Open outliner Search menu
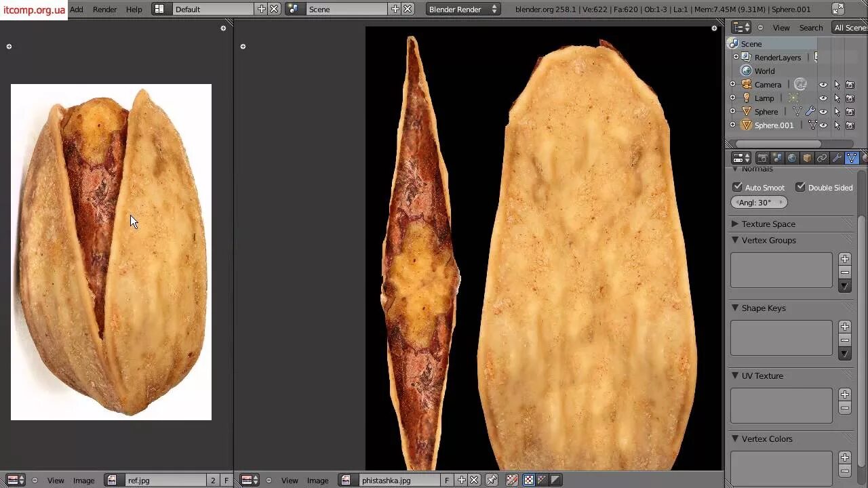868x488 pixels. coord(811,28)
